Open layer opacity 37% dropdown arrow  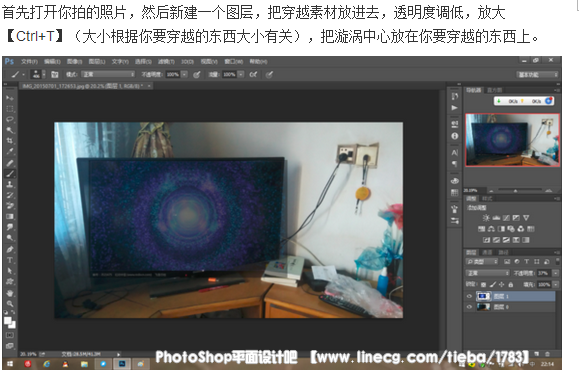[x=556, y=273]
